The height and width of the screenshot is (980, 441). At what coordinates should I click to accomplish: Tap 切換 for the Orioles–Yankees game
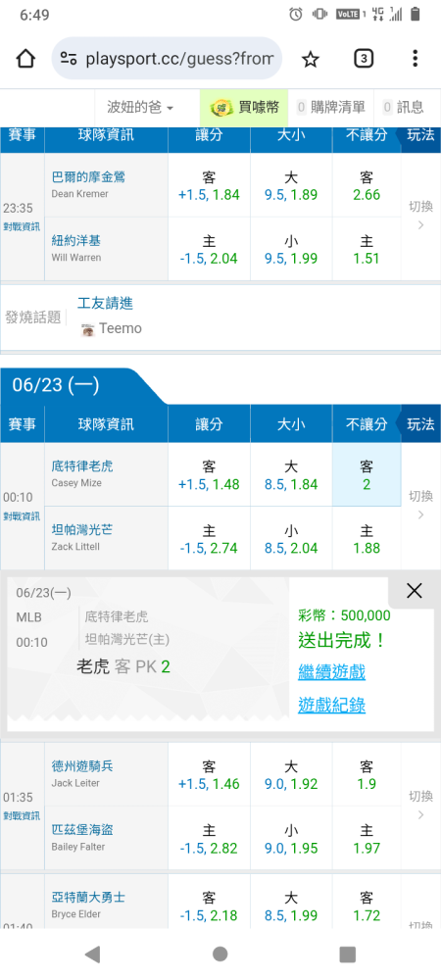coord(421,215)
